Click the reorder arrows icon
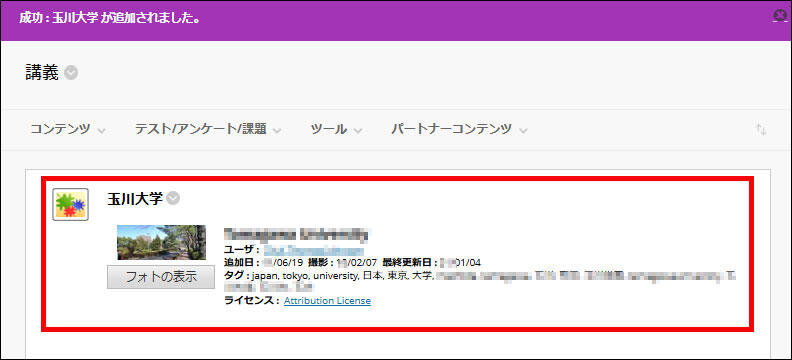 [761, 129]
